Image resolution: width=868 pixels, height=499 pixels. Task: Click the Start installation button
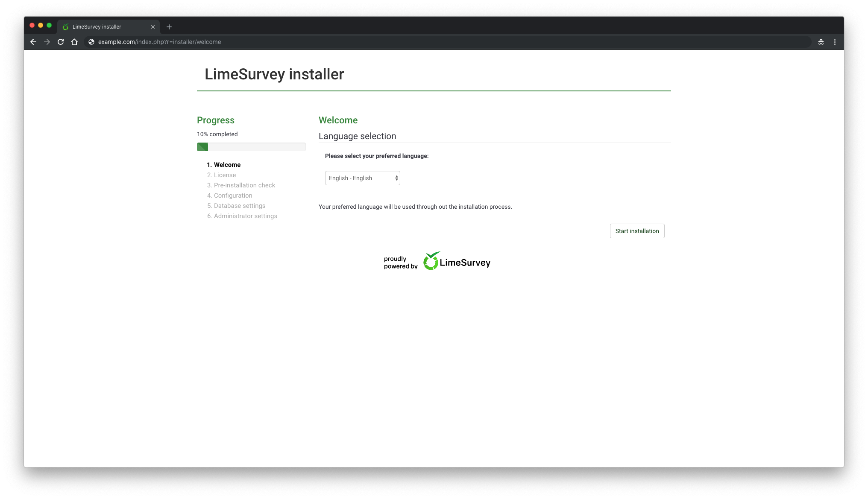(x=637, y=231)
